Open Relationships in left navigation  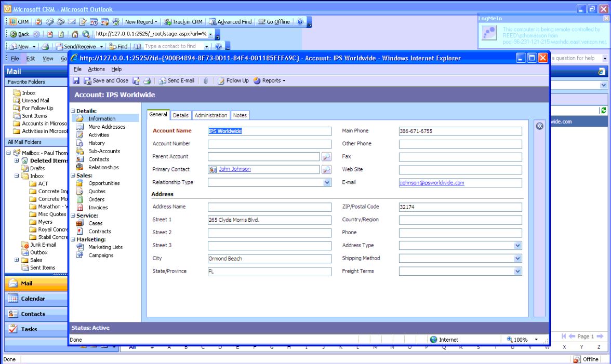(103, 167)
